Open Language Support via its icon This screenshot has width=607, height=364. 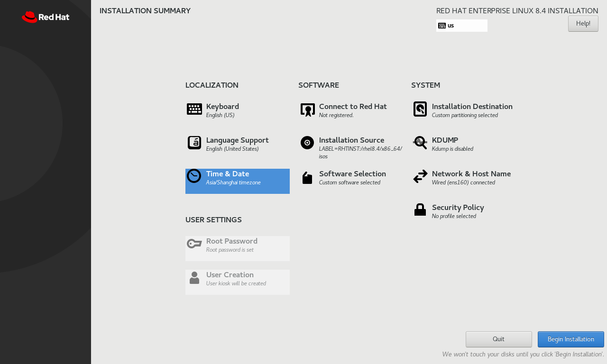pos(194,143)
